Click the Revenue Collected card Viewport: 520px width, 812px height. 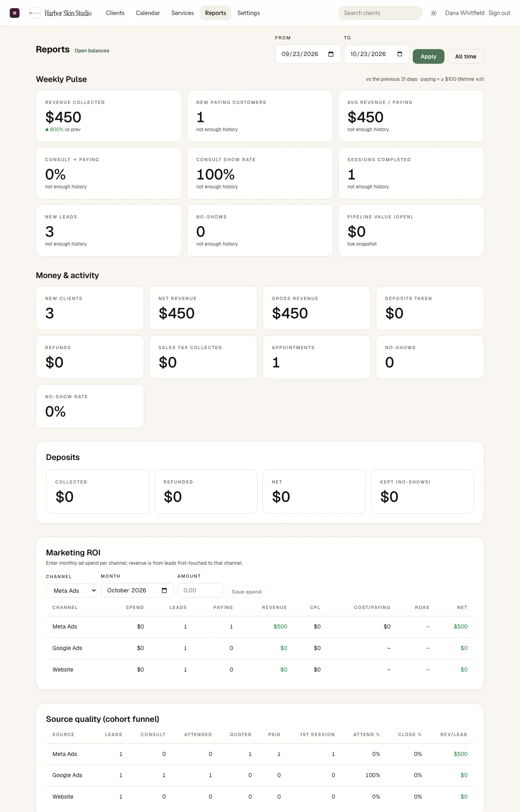109,116
